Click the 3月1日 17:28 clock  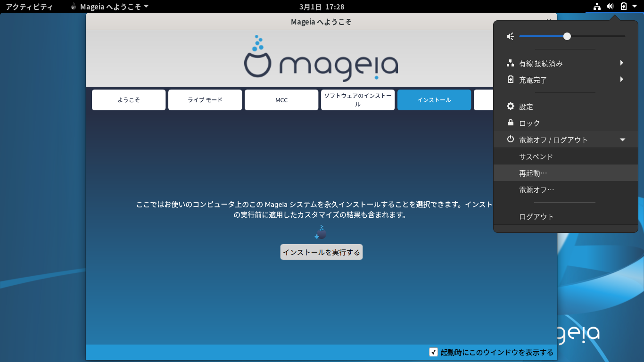click(322, 7)
